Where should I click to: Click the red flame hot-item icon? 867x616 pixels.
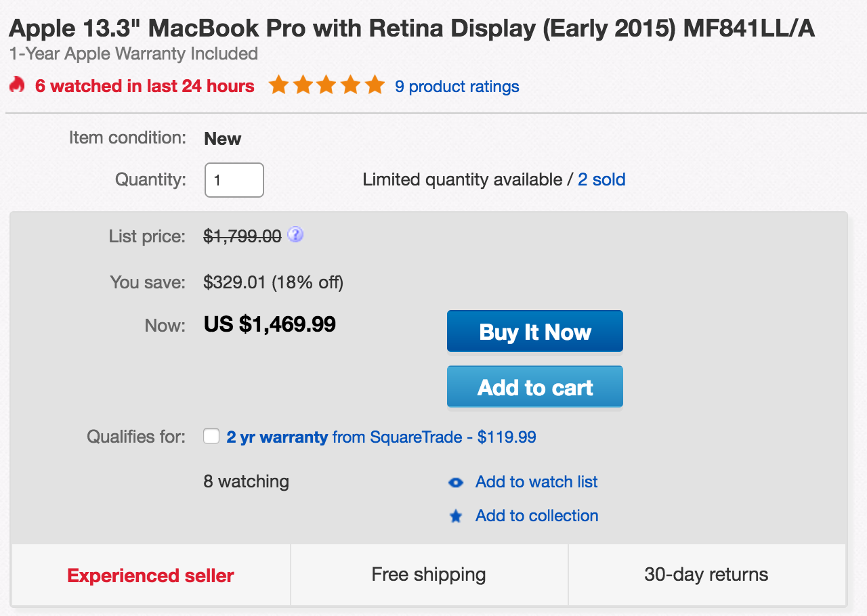pos(17,85)
